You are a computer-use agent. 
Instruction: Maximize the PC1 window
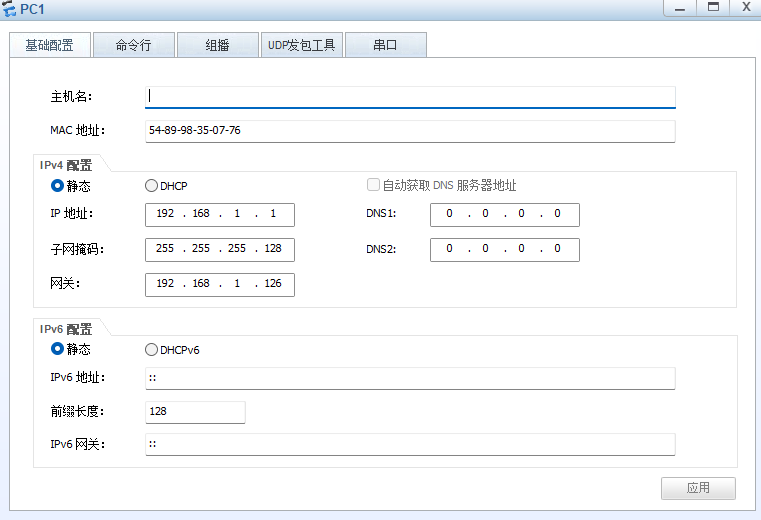[713, 8]
